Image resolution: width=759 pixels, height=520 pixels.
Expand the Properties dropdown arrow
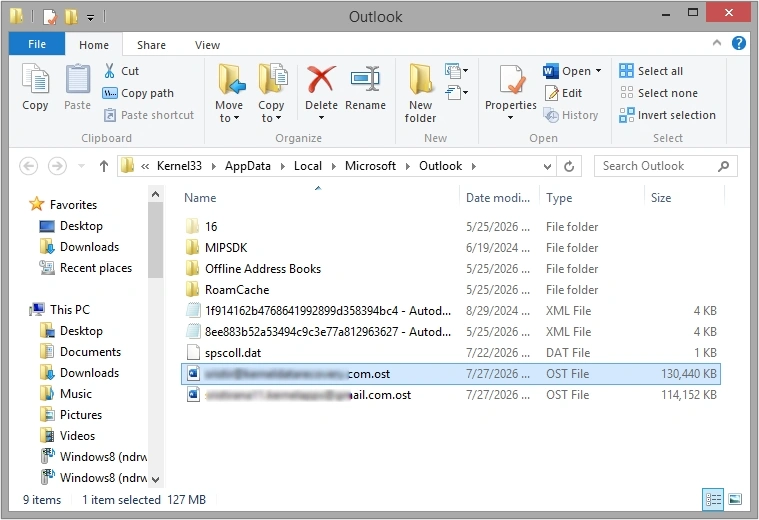pyautogui.click(x=510, y=118)
